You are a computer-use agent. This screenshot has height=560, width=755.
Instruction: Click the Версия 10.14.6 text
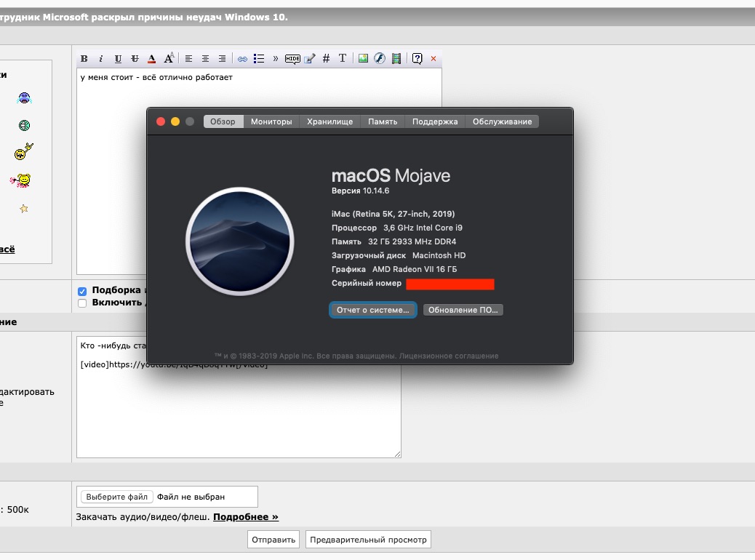pos(360,191)
